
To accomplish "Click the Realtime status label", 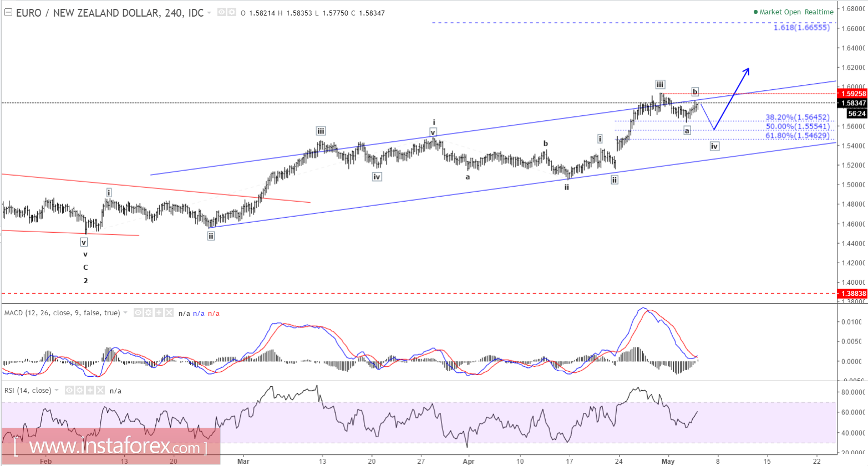I will pyautogui.click(x=819, y=12).
